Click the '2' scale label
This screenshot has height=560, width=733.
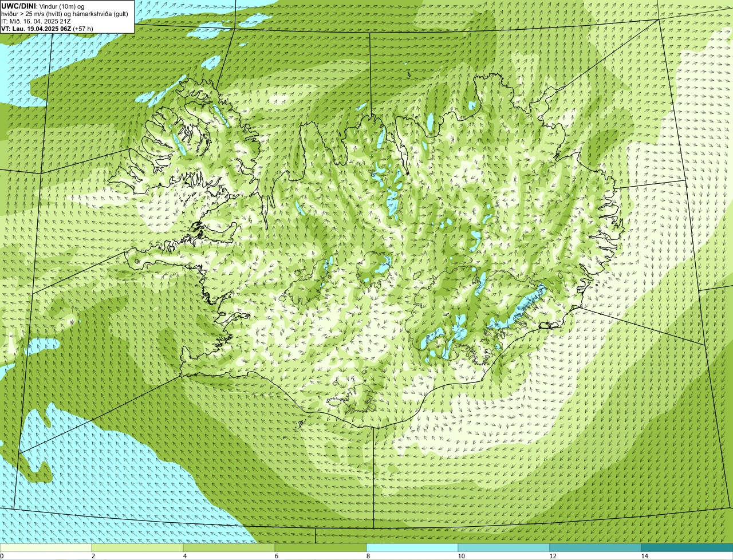coord(93,556)
